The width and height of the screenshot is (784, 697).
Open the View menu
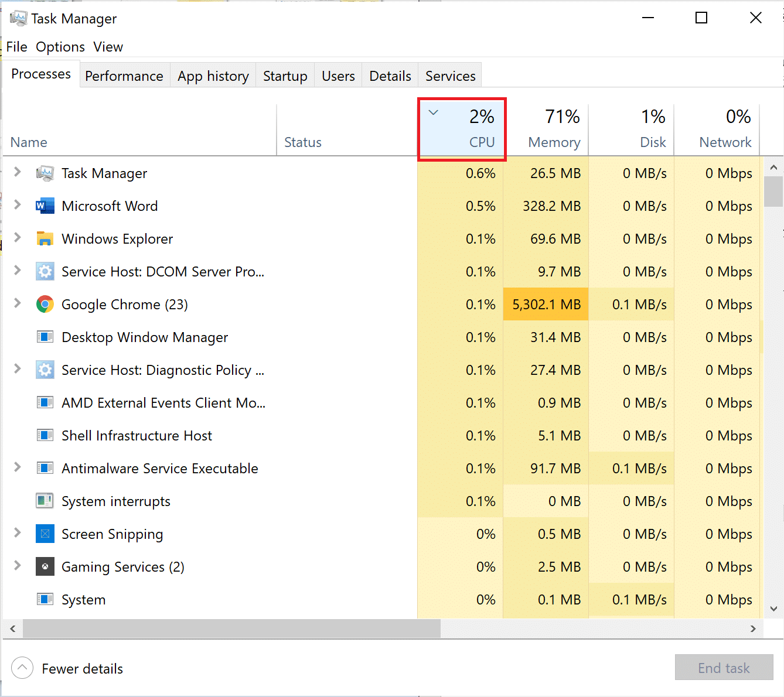pos(108,46)
